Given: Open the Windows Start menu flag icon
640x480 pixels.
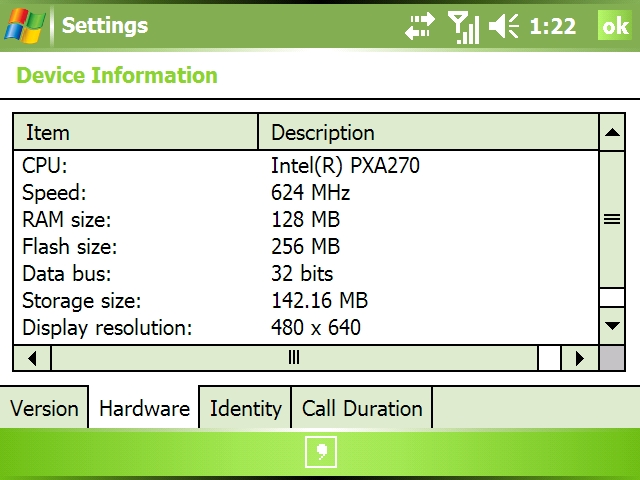Looking at the screenshot, I should click(24, 25).
